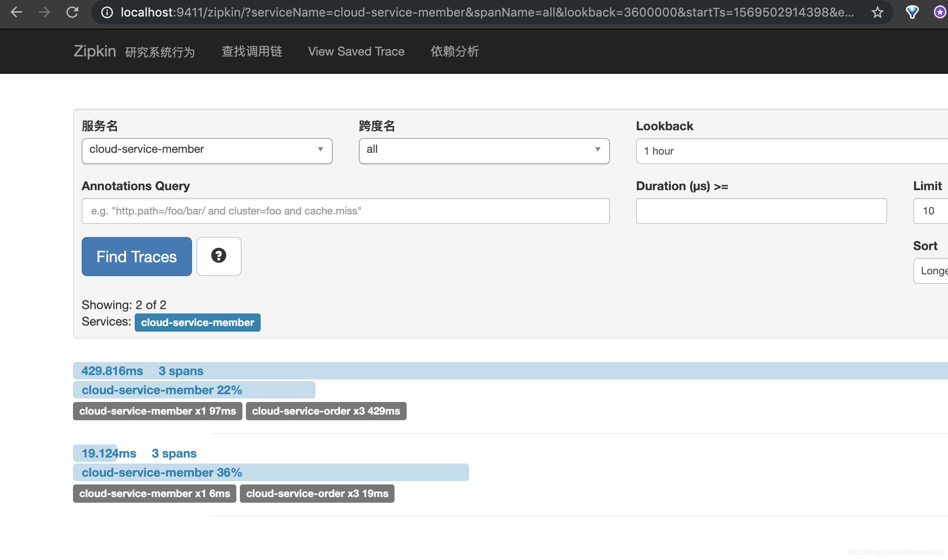Open the blue diamond browser extension

912,12
